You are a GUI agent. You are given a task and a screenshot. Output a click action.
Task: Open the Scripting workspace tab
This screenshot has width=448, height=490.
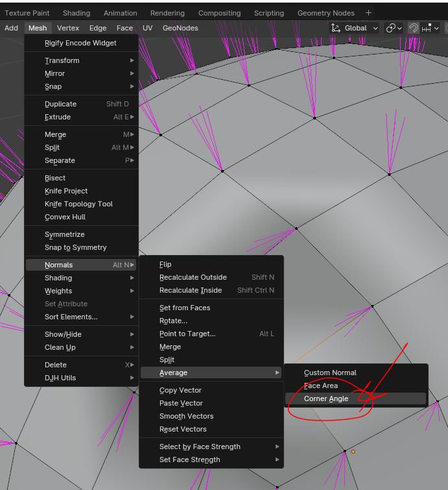[x=268, y=13]
